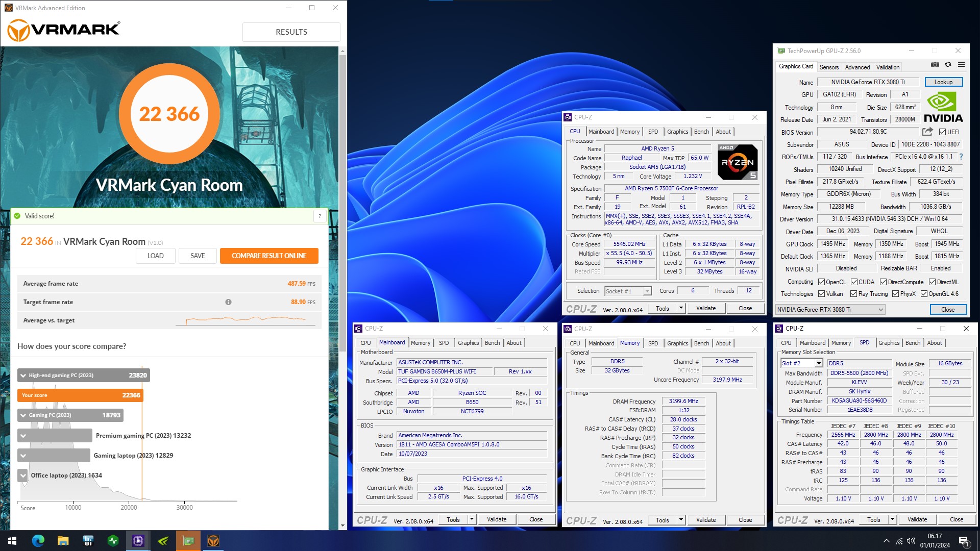980x551 pixels.
Task: Open the Bench tab in CPU-Z CPU window
Action: [701, 132]
